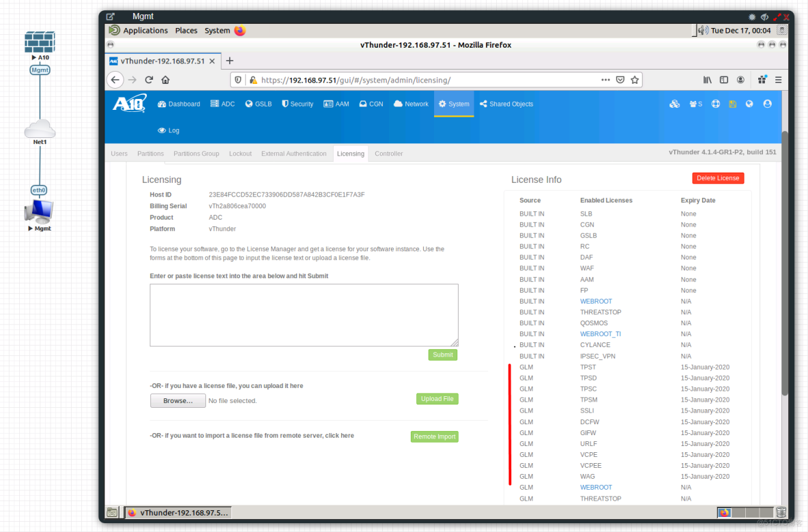Open the Firefox Library icon
This screenshot has width=808, height=532.
tap(708, 80)
